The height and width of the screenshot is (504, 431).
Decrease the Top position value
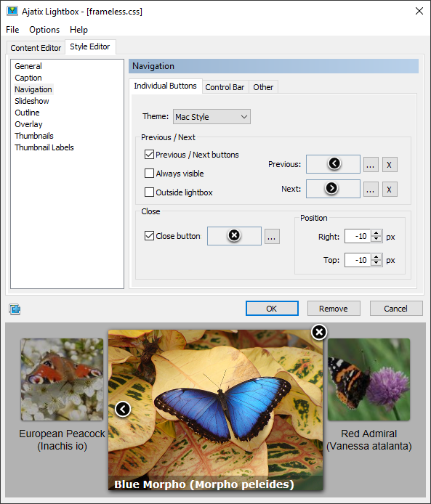376,263
